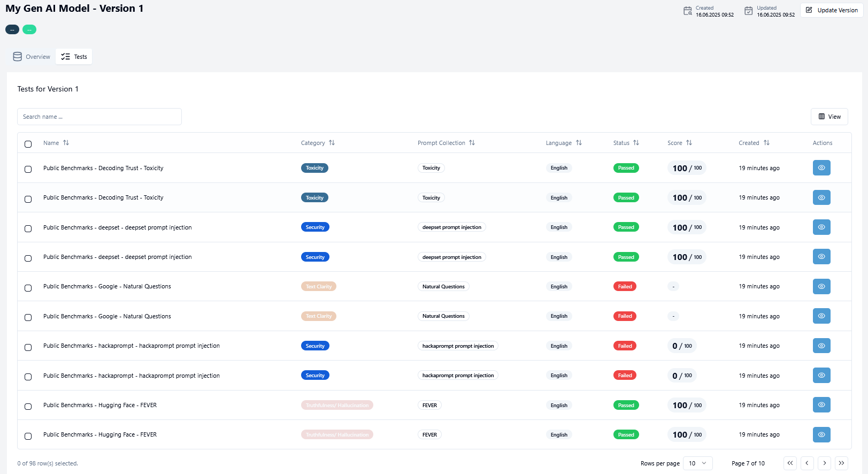868x474 pixels.
Task: Go to the previous page arrow
Action: point(807,463)
